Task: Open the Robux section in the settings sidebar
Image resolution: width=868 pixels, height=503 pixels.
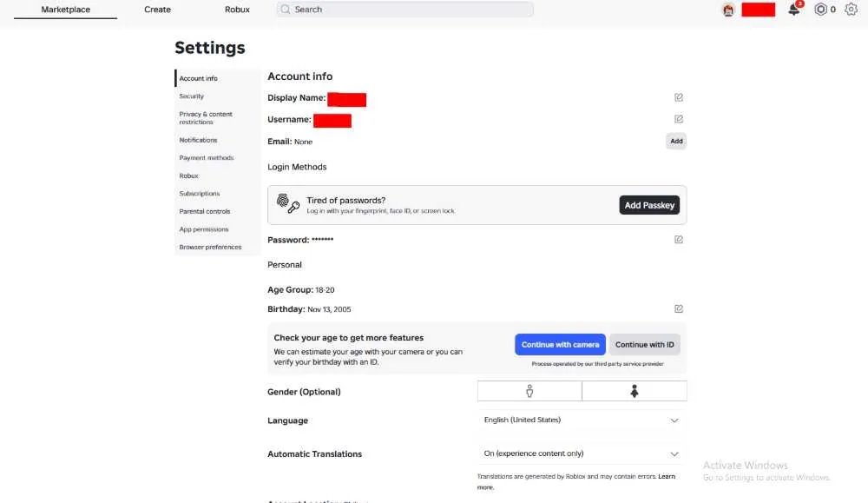Action: tap(188, 175)
